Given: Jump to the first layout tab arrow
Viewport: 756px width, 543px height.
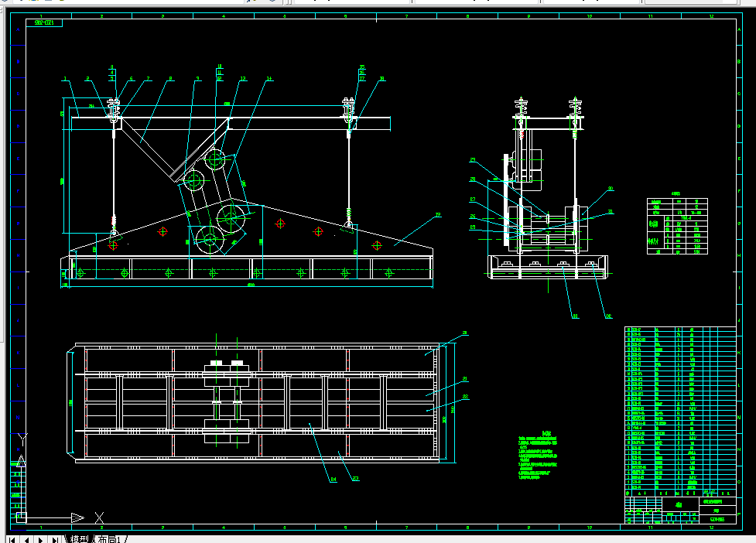Looking at the screenshot, I should (12, 540).
